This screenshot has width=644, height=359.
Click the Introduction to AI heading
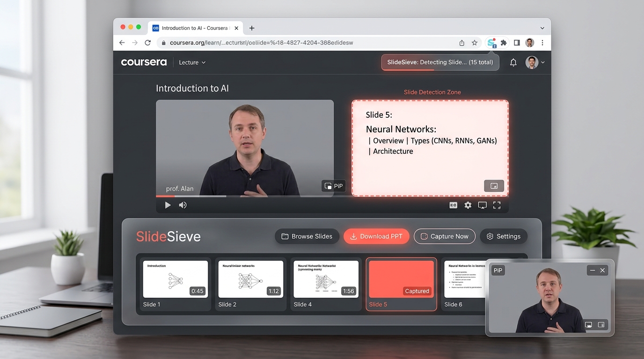click(x=192, y=88)
